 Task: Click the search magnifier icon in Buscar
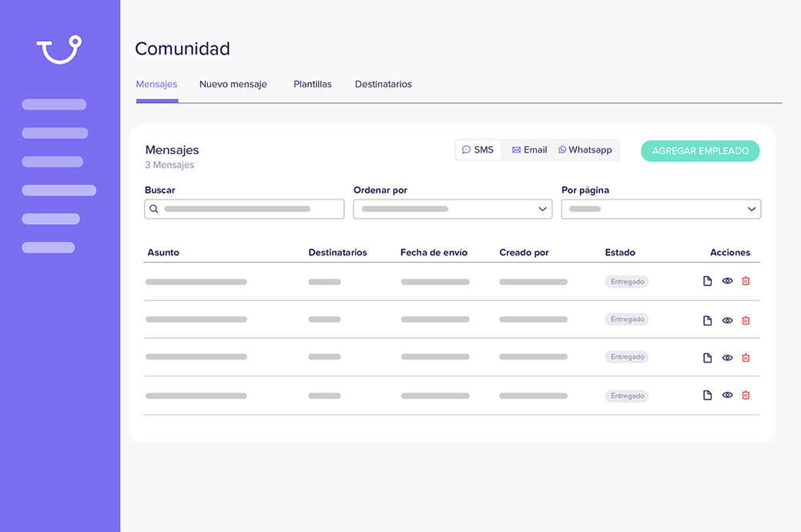click(154, 209)
